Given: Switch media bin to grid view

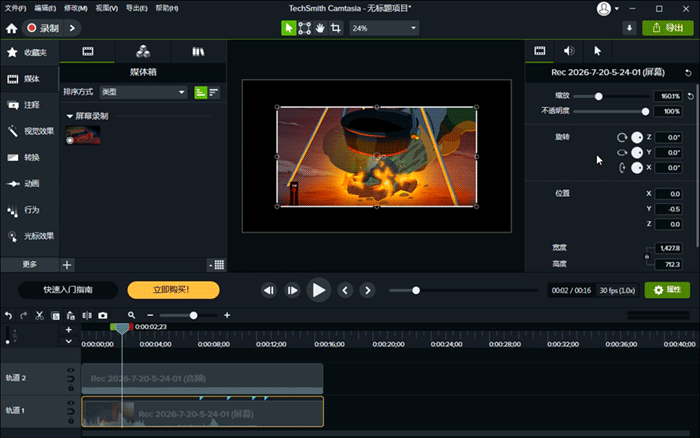Looking at the screenshot, I should [219, 265].
